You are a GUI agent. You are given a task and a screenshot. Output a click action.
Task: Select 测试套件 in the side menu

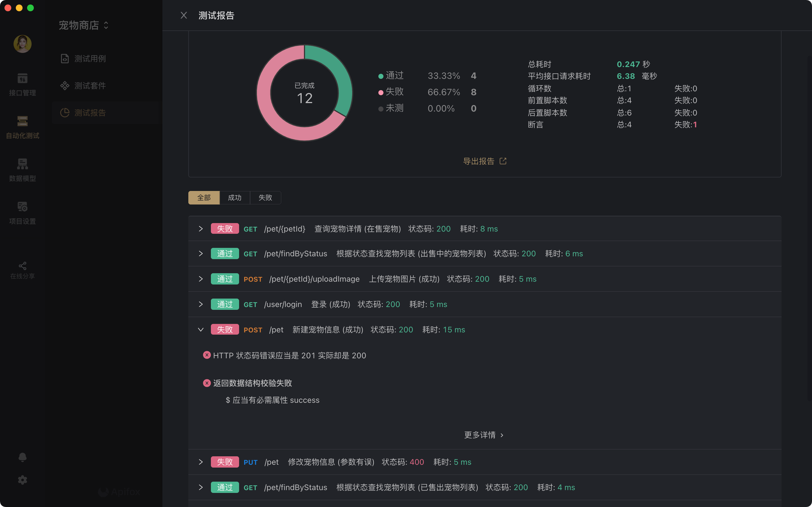[x=90, y=86]
